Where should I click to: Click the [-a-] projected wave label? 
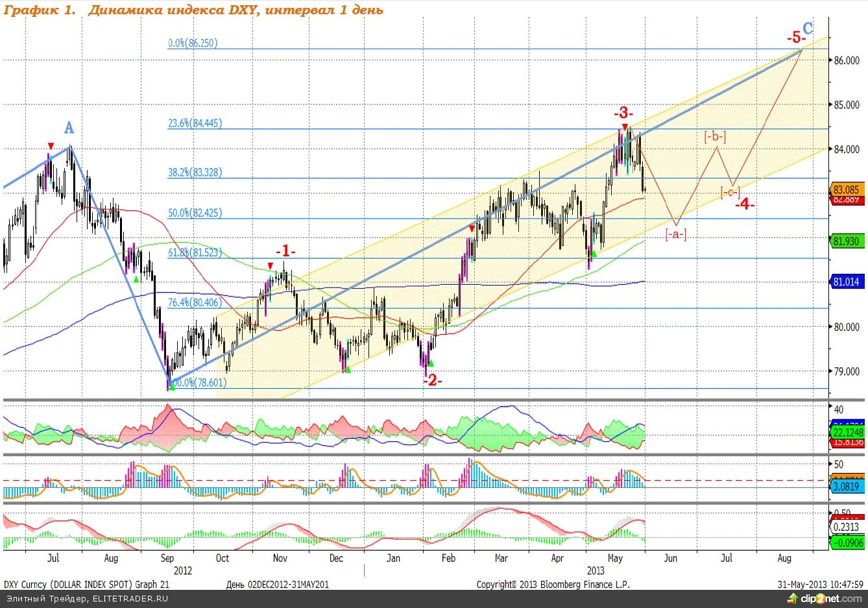pos(675,234)
